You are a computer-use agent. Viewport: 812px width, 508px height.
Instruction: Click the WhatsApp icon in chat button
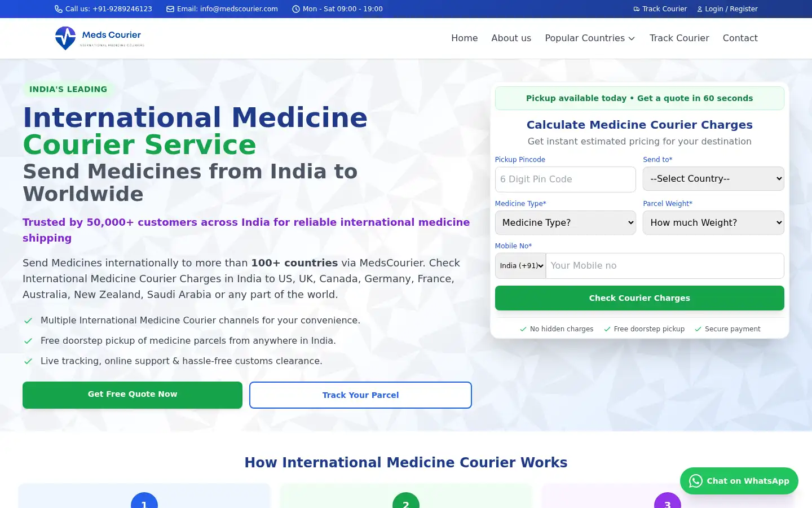click(x=696, y=481)
